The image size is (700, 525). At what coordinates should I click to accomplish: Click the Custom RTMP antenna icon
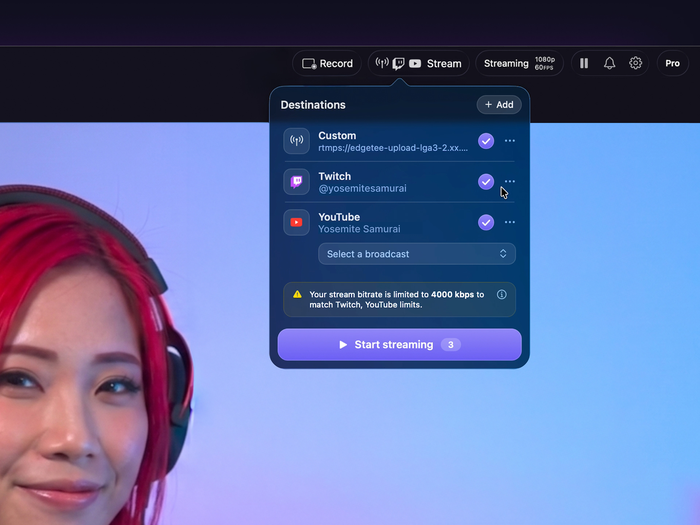click(x=296, y=141)
